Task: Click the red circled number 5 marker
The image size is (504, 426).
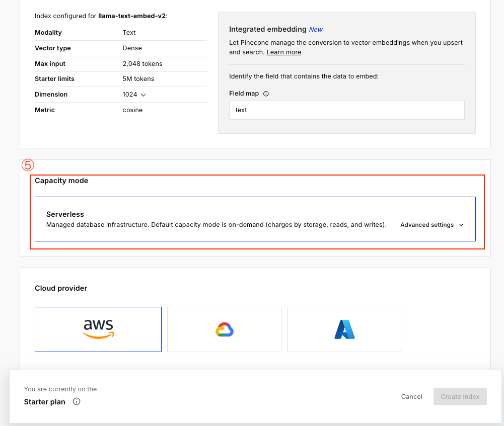Action: pyautogui.click(x=27, y=165)
